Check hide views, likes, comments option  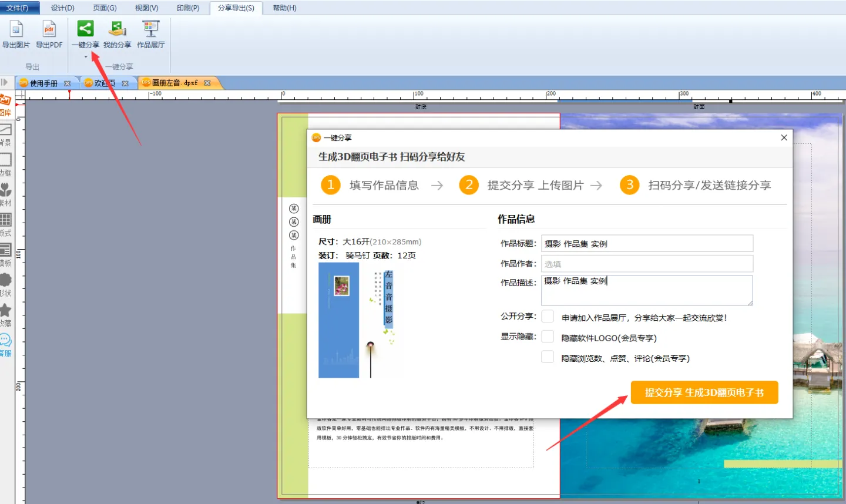[x=548, y=357]
